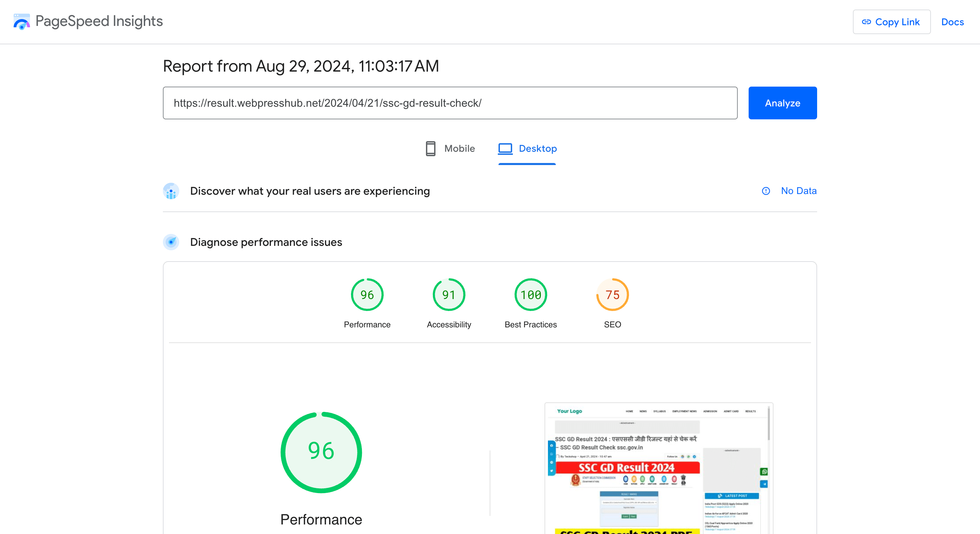Screen dimensions: 980x534
Task: Click the diagnose performance radar icon
Action: (x=171, y=242)
